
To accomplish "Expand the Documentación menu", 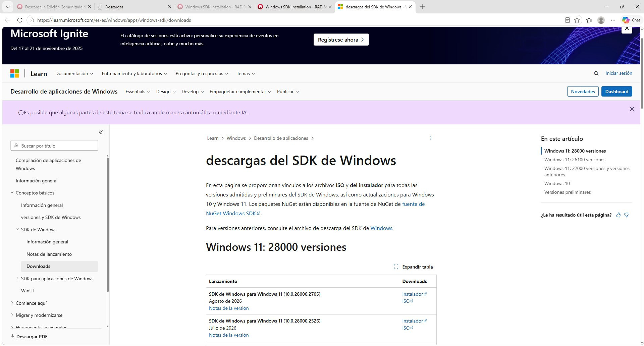I will click(74, 73).
